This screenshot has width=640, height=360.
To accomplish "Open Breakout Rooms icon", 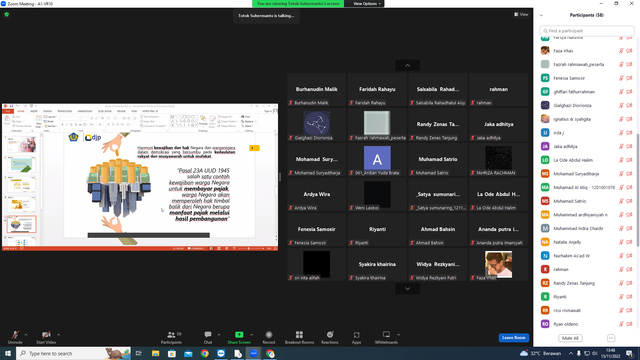I will pos(299,335).
